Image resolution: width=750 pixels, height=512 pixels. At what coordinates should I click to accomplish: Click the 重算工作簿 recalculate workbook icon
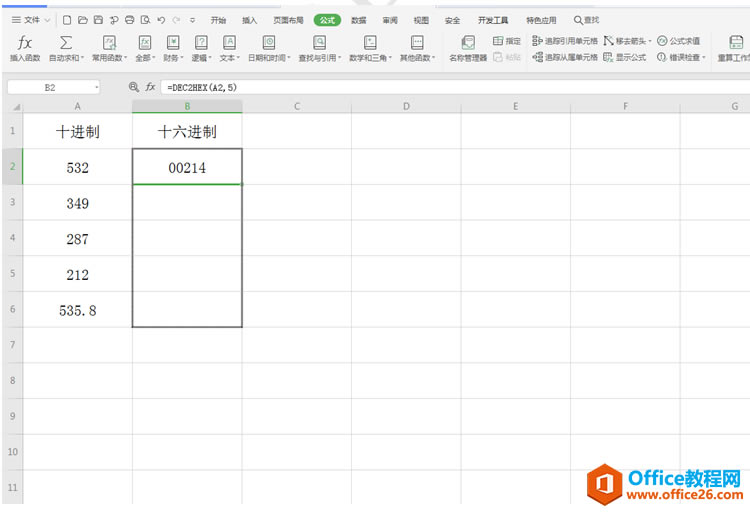[x=736, y=42]
